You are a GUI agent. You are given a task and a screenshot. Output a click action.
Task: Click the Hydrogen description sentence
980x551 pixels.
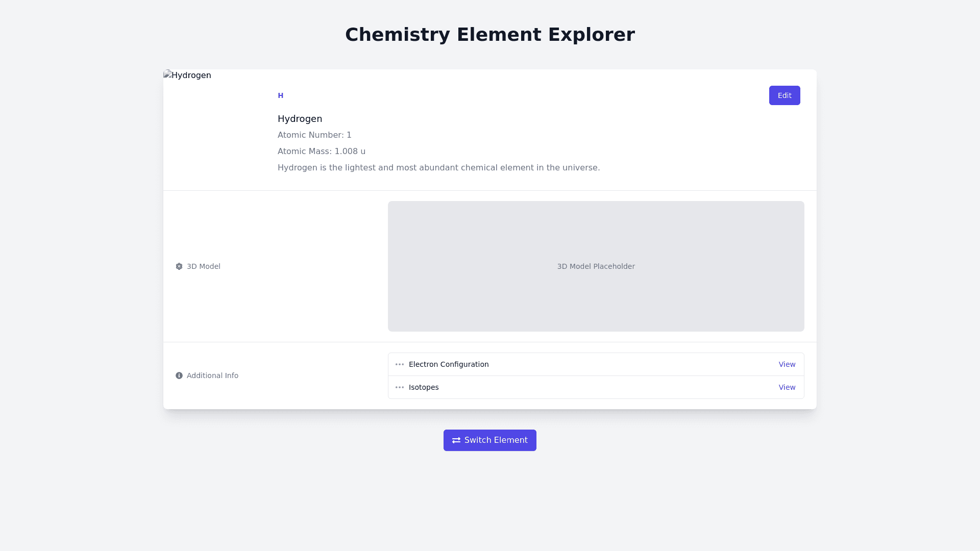pos(438,168)
